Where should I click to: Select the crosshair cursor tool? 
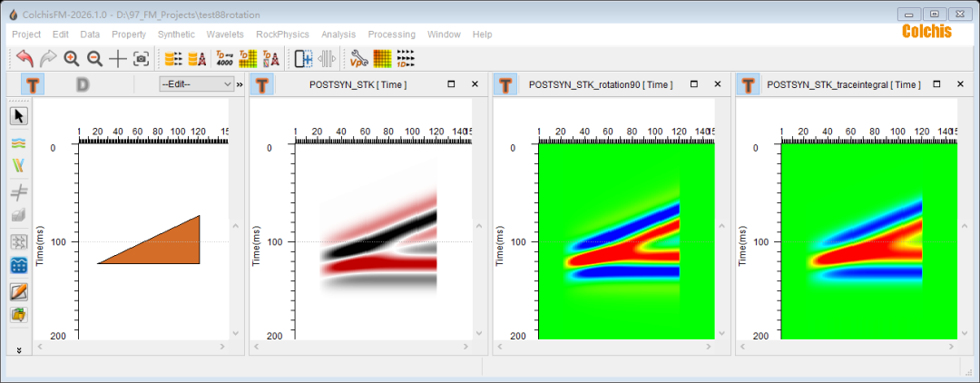coord(118,59)
